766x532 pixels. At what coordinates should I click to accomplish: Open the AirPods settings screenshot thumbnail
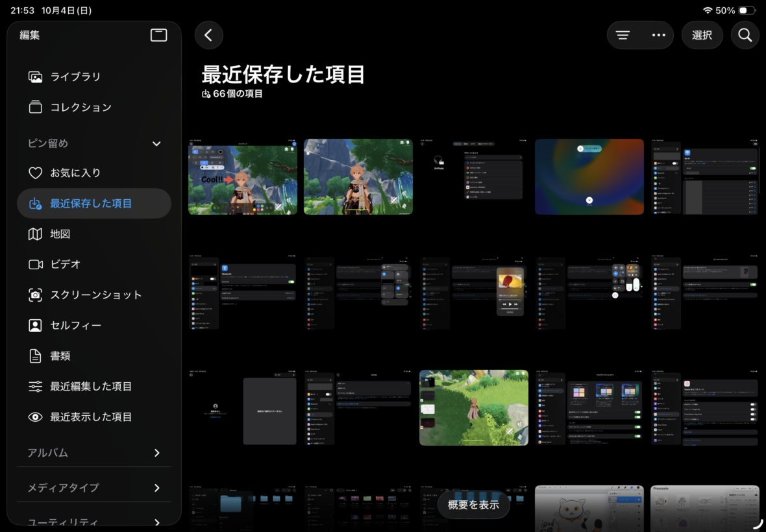click(x=473, y=176)
